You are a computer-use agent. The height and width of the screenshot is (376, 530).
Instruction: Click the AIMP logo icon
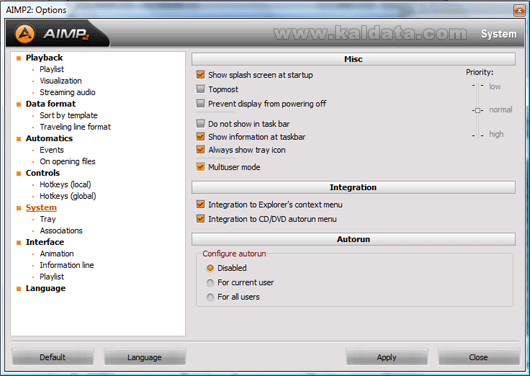pyautogui.click(x=25, y=33)
